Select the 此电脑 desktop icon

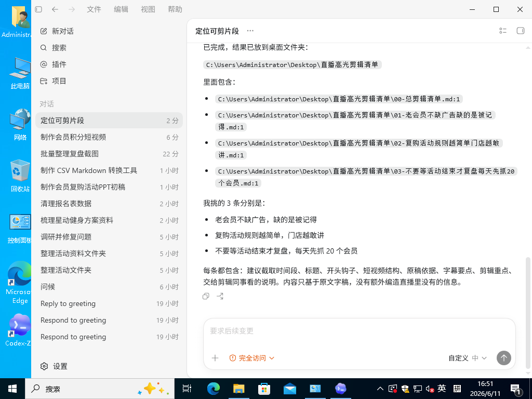(20, 73)
